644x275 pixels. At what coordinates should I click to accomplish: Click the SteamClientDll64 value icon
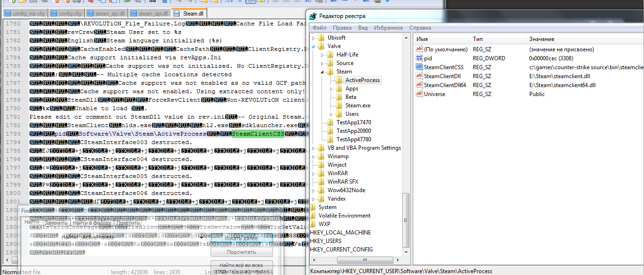(x=419, y=85)
